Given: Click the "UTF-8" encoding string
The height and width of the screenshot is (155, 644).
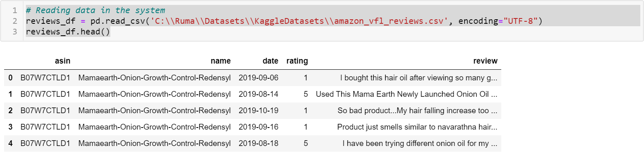Looking at the screenshot, I should 521,21.
